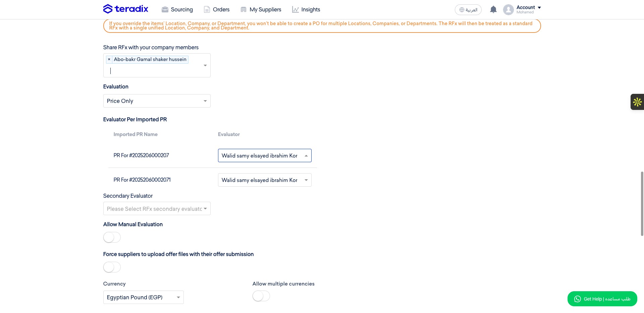The height and width of the screenshot is (313, 644).
Task: Open the Insights menu
Action: coord(306,10)
